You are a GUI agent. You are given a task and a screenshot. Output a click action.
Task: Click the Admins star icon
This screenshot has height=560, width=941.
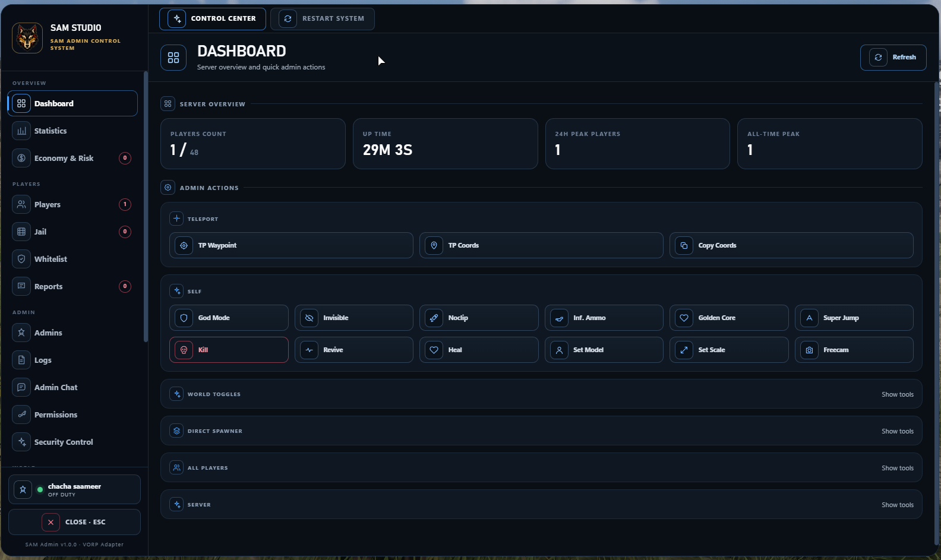pyautogui.click(x=21, y=333)
